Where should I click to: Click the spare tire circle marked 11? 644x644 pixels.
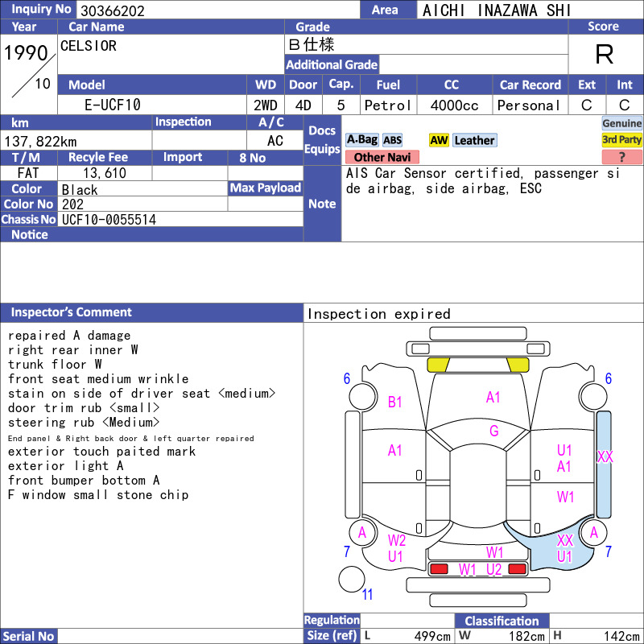(x=352, y=579)
